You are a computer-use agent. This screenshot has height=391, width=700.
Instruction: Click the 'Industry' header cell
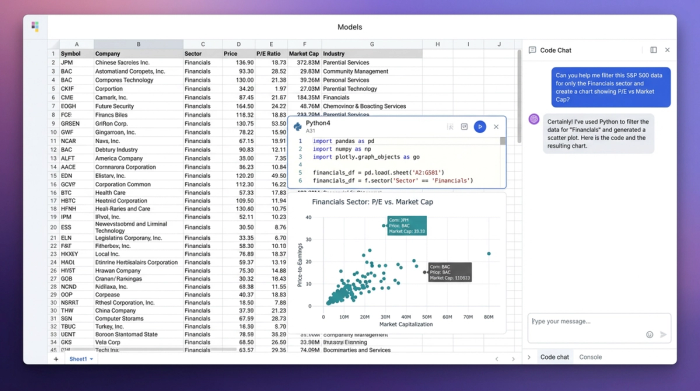pyautogui.click(x=372, y=54)
